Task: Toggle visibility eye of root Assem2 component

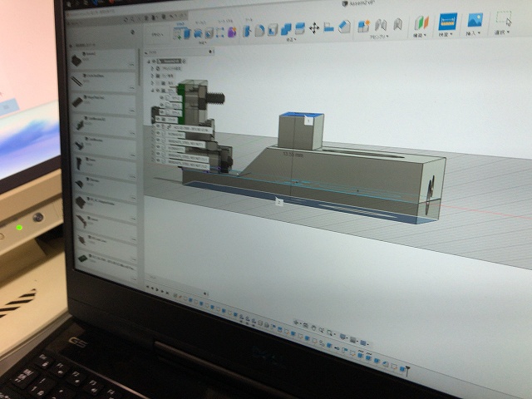Action: pos(155,62)
